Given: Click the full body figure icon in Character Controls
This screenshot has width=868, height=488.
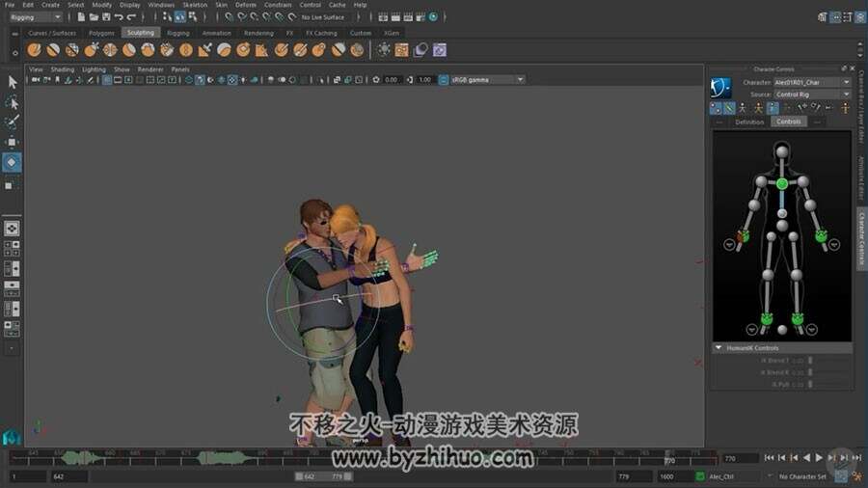Looking at the screenshot, I should coord(743,108).
